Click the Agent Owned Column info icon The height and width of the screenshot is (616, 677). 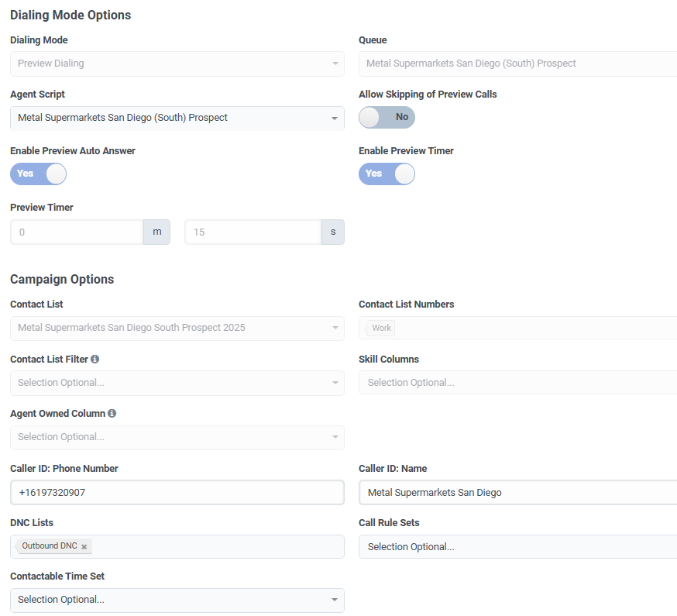(x=112, y=414)
